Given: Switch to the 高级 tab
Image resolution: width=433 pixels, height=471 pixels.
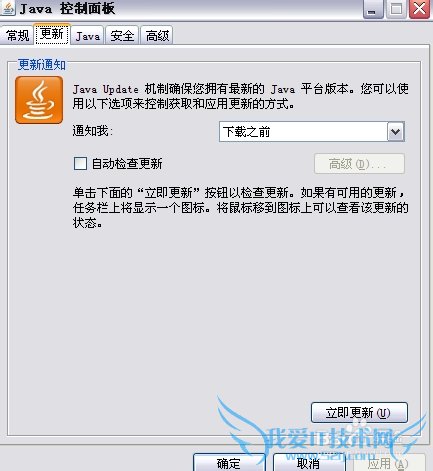Looking at the screenshot, I should click(157, 35).
